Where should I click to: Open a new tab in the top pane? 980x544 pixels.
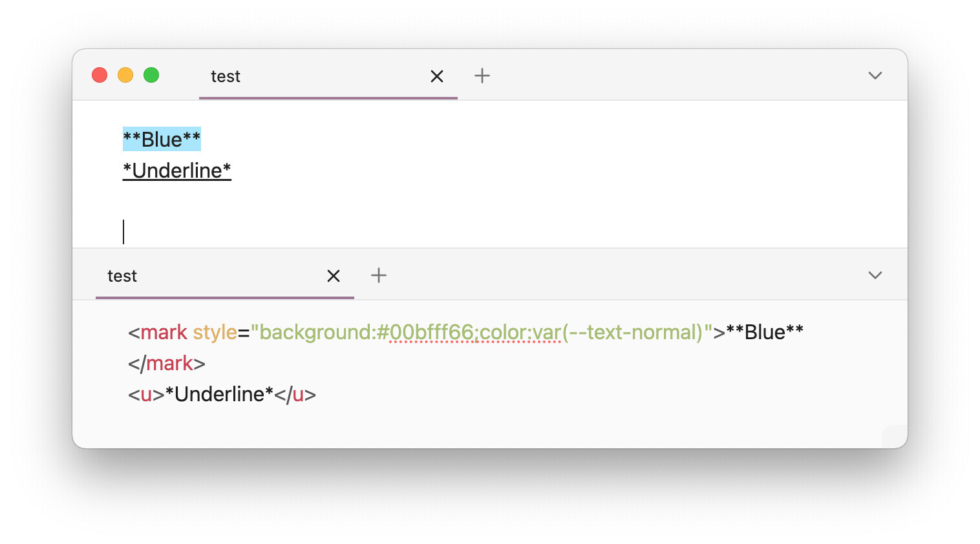pyautogui.click(x=482, y=76)
